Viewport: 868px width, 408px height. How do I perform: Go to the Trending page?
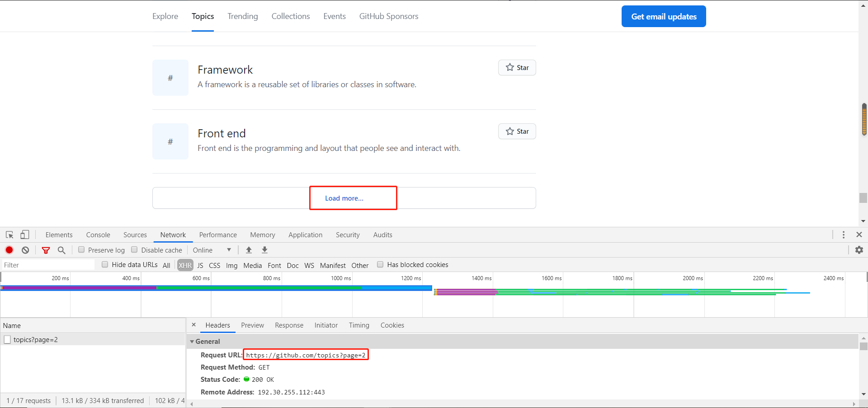[x=242, y=16]
